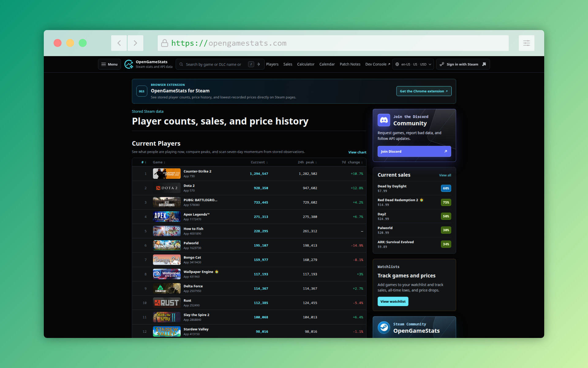Open the Counter-Strike 2 thumbnail
This screenshot has width=588, height=368.
167,174
